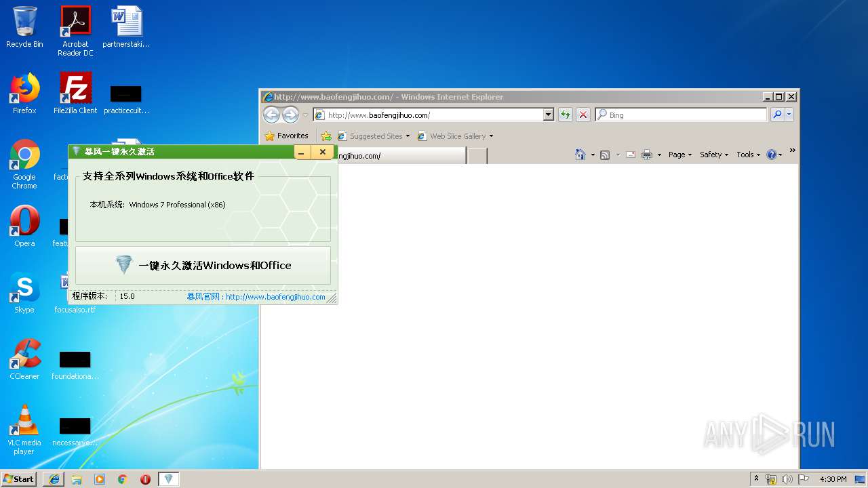Click the Home icon in IE command bar
The image size is (868, 488).
point(580,155)
